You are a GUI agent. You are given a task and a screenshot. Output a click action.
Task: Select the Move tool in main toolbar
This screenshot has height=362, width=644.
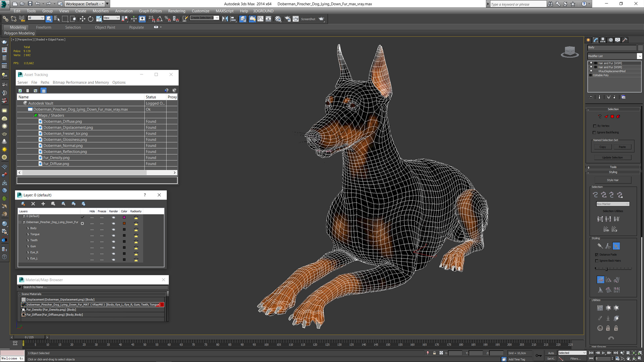click(x=83, y=19)
